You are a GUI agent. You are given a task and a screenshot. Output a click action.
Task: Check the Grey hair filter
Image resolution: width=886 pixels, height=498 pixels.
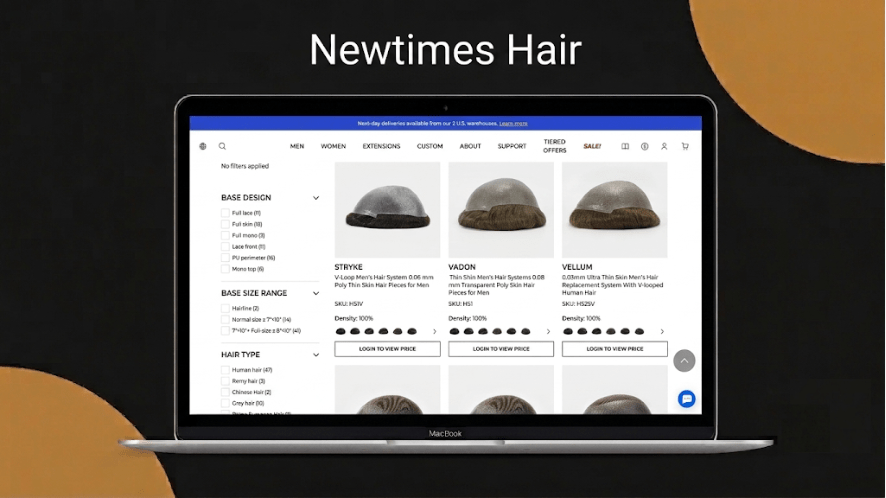tap(225, 404)
